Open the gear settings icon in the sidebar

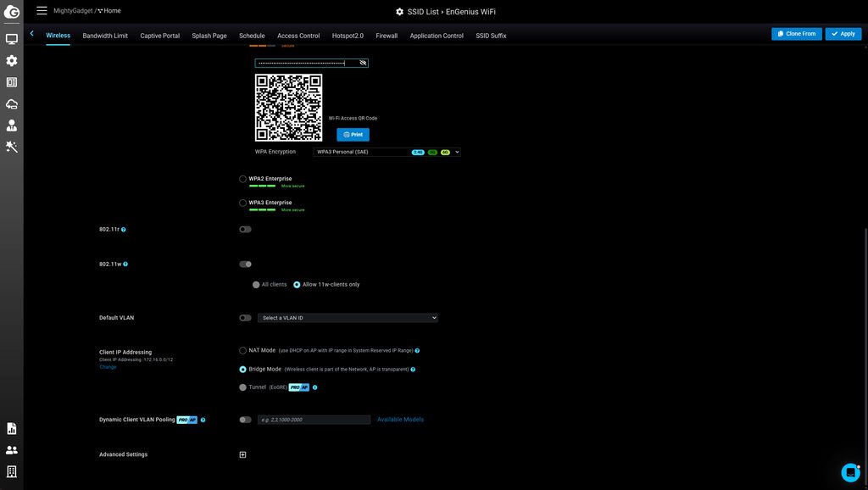click(12, 61)
